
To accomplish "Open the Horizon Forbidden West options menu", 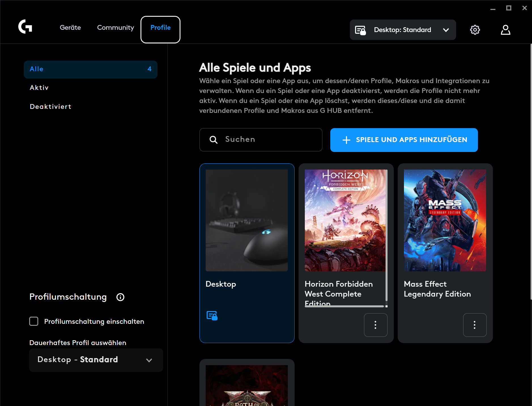I will (376, 325).
